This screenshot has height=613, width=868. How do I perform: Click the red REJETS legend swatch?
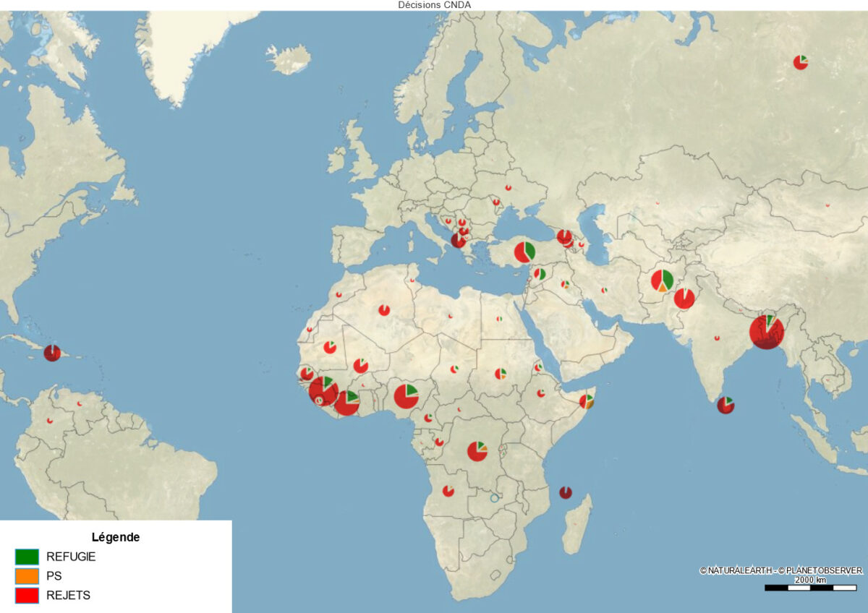coord(27,596)
